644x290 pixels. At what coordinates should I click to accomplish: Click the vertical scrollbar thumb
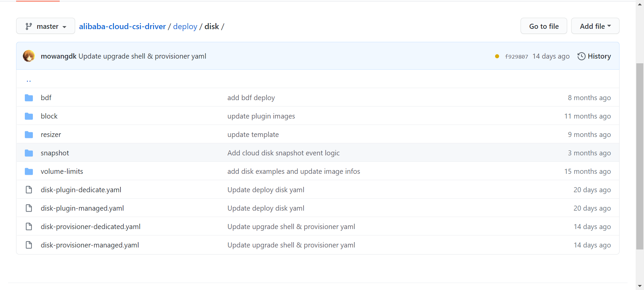tap(640, 156)
